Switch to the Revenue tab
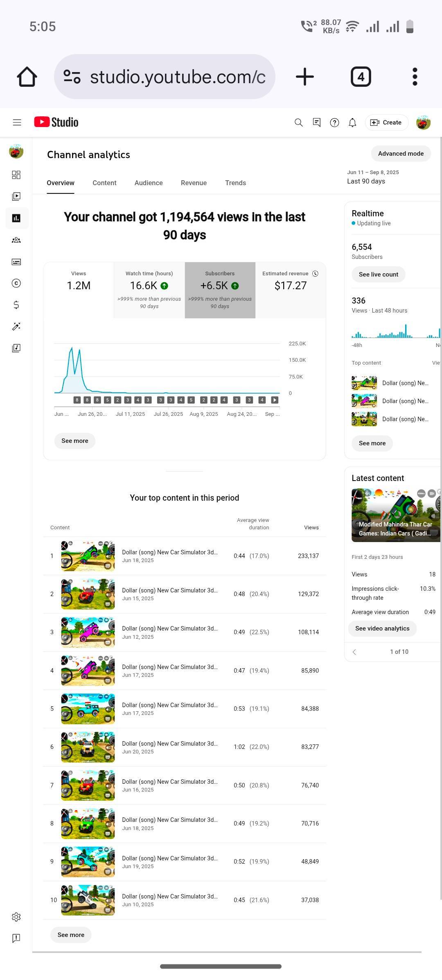442x980 pixels. point(194,183)
